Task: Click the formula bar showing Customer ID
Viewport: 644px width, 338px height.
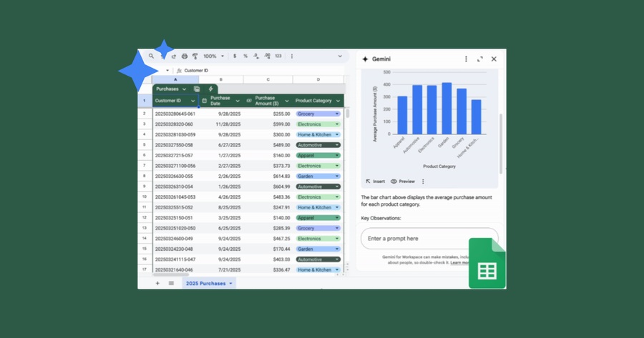Action: coord(263,71)
